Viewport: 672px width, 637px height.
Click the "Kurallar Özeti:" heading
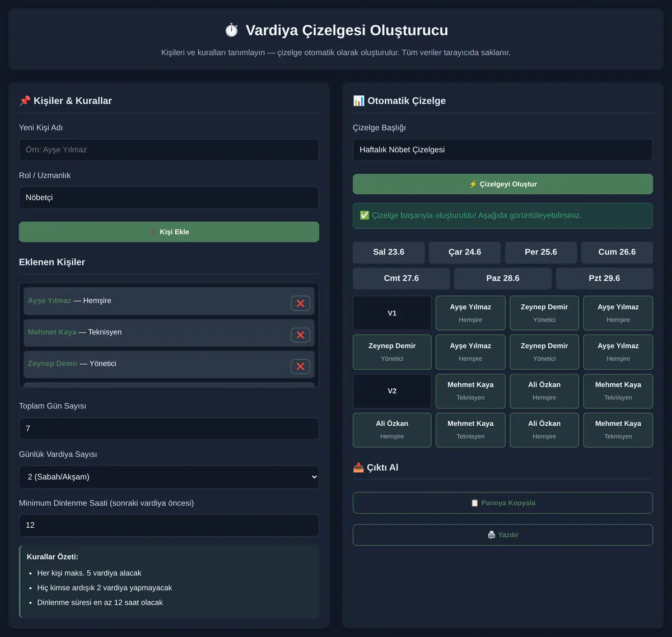pyautogui.click(x=53, y=557)
